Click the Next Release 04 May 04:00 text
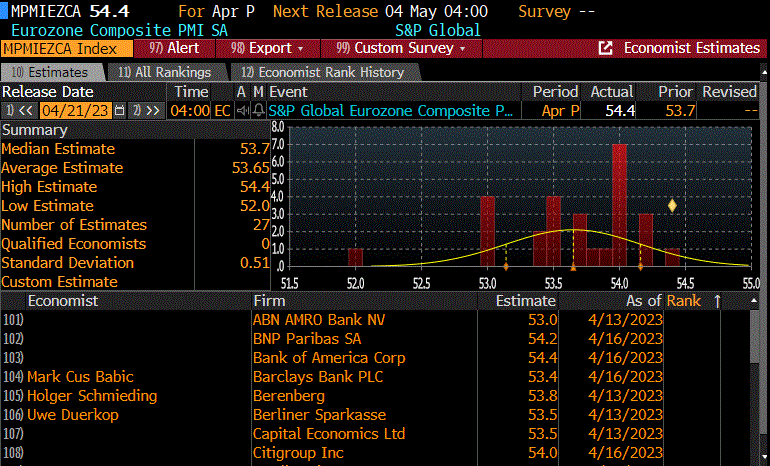Viewport: 770px width, 466px height. coord(380,11)
